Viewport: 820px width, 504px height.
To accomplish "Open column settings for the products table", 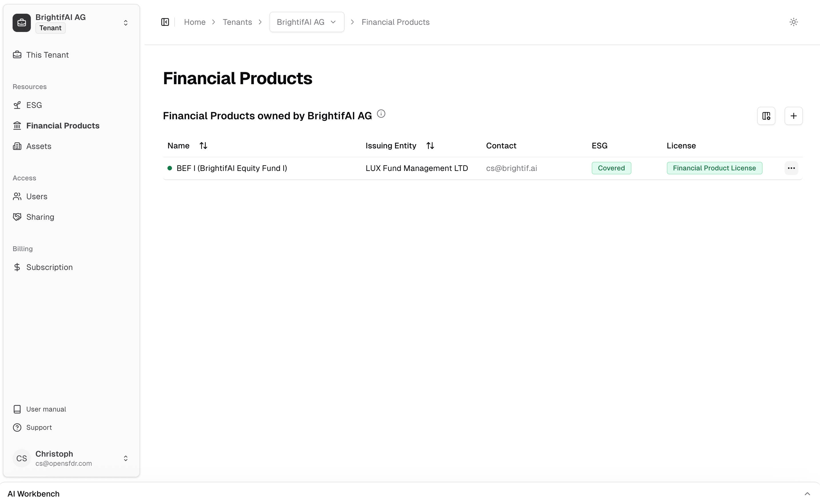I will click(x=766, y=116).
